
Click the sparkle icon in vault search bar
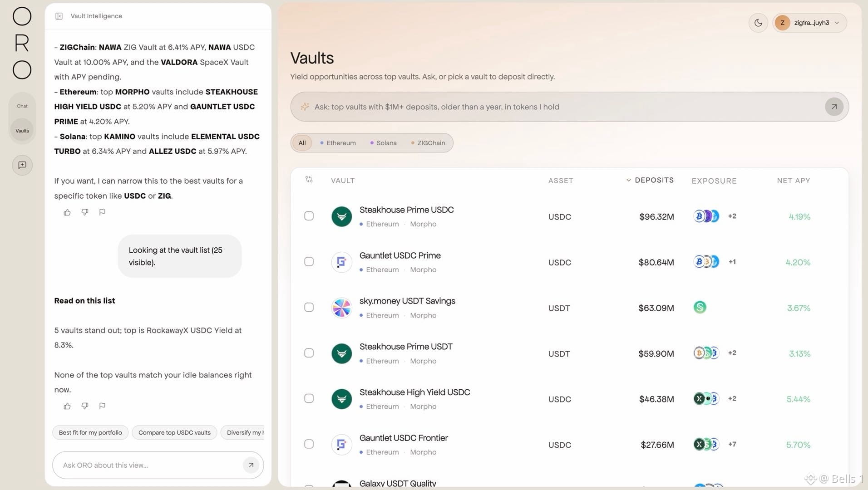tap(305, 107)
